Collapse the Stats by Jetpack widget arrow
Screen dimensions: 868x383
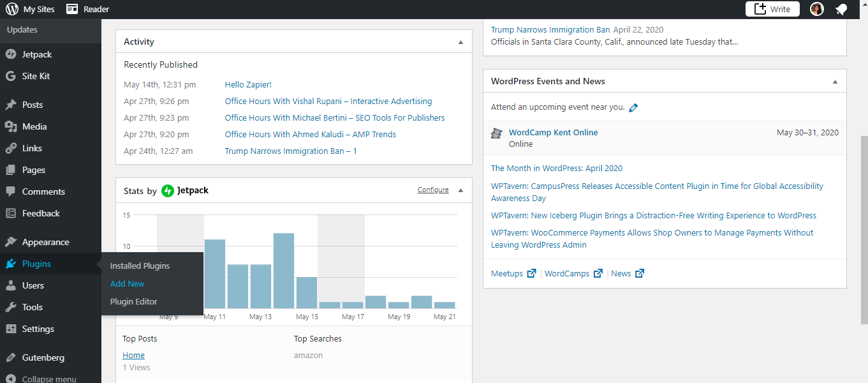pos(460,190)
